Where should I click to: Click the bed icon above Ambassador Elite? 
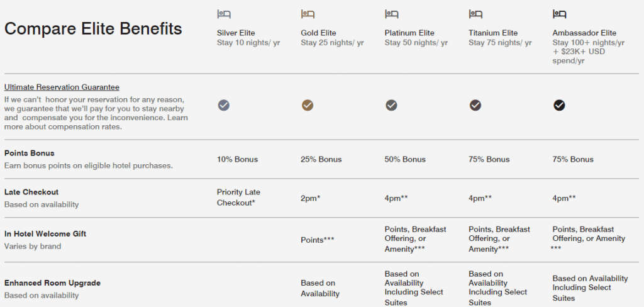point(559,13)
